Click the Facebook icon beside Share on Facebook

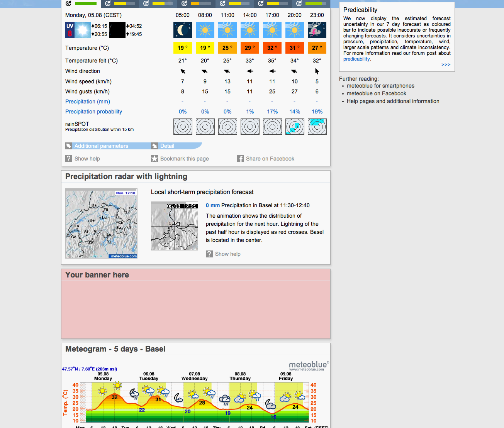pos(240,159)
